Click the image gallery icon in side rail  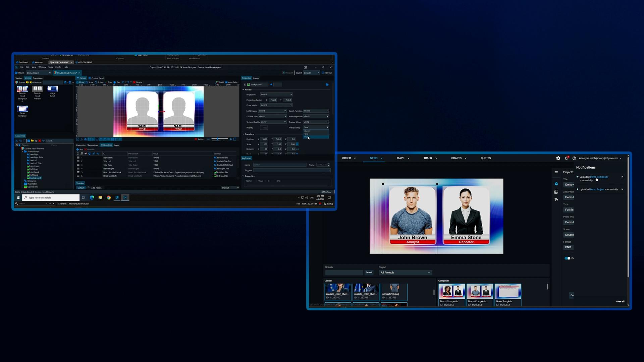(556, 192)
